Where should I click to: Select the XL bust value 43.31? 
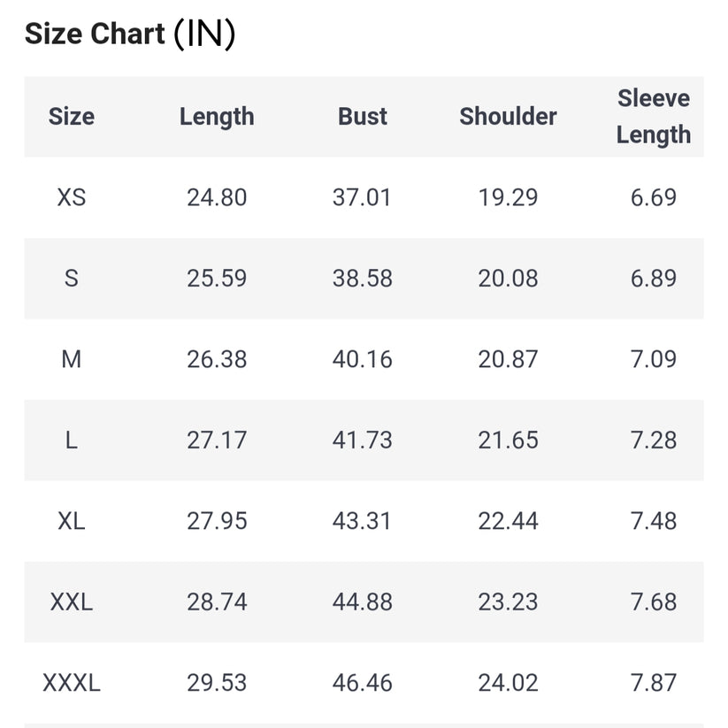tap(363, 521)
